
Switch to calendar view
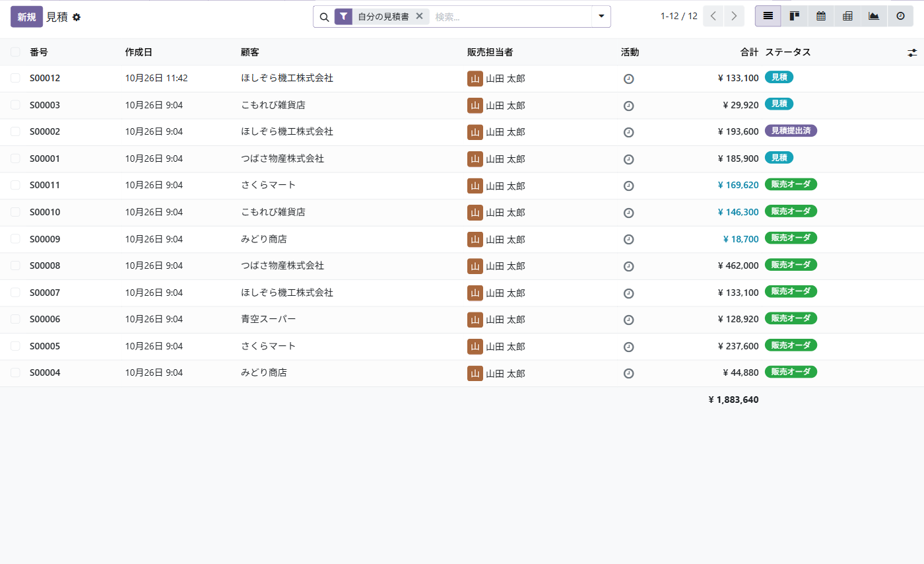[x=821, y=17]
